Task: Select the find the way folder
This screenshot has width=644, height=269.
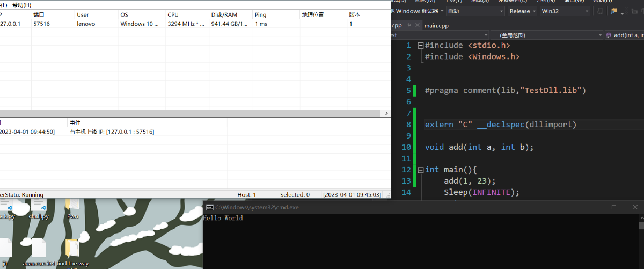Action: [x=72, y=252]
